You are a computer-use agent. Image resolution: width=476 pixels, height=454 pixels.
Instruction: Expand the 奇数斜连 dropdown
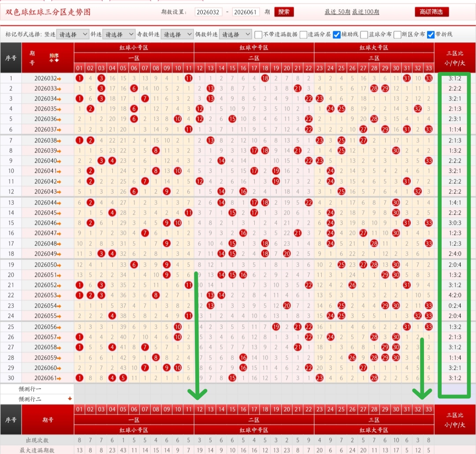[177, 34]
